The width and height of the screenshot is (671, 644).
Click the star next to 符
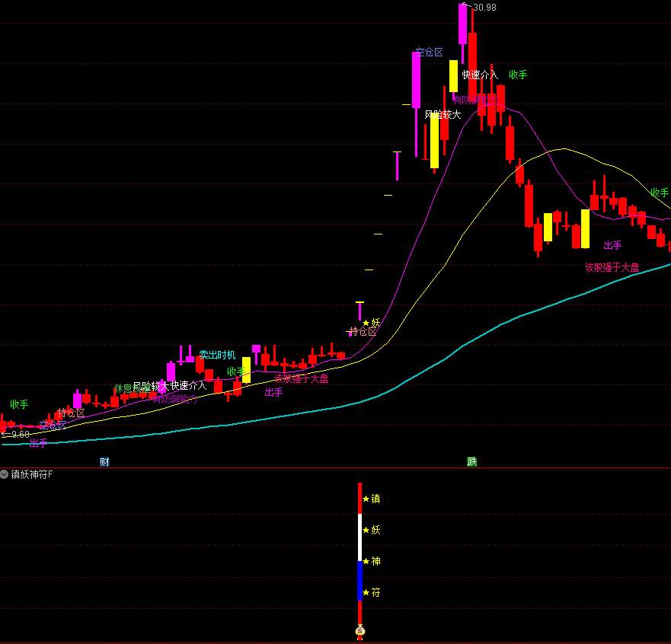point(366,593)
